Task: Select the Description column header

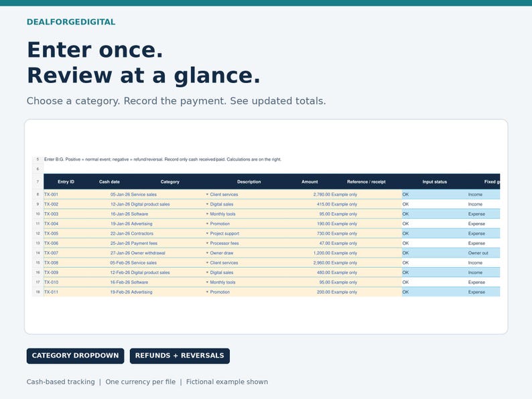Action: 249,181
